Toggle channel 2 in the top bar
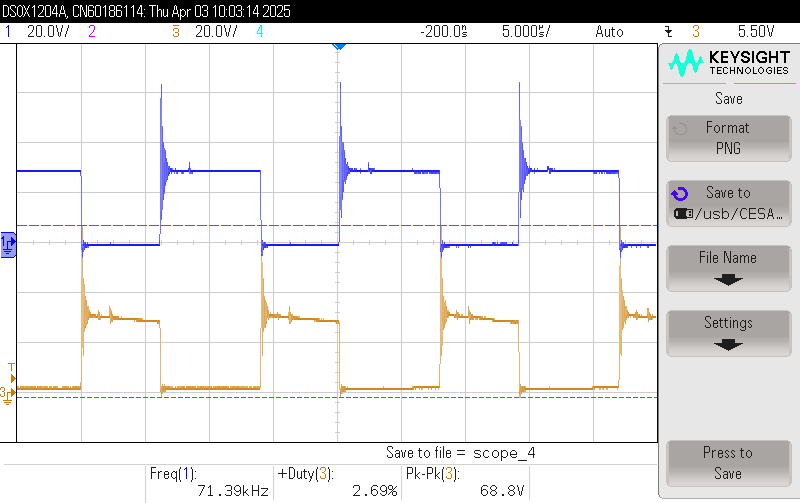The height and width of the screenshot is (503, 800). [92, 32]
